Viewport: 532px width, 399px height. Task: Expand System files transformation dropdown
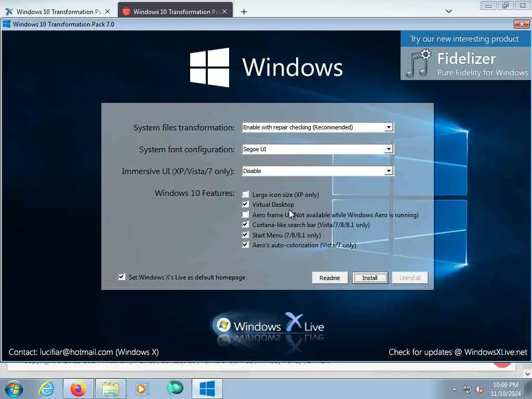point(389,127)
